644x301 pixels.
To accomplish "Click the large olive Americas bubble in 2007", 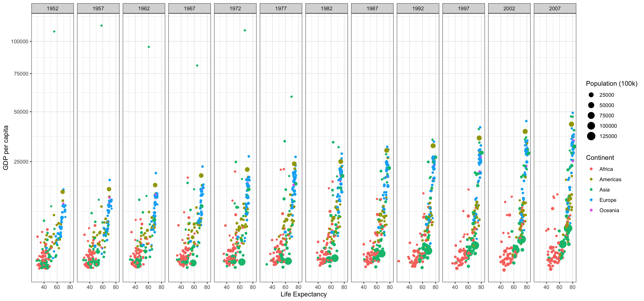I will (571, 124).
